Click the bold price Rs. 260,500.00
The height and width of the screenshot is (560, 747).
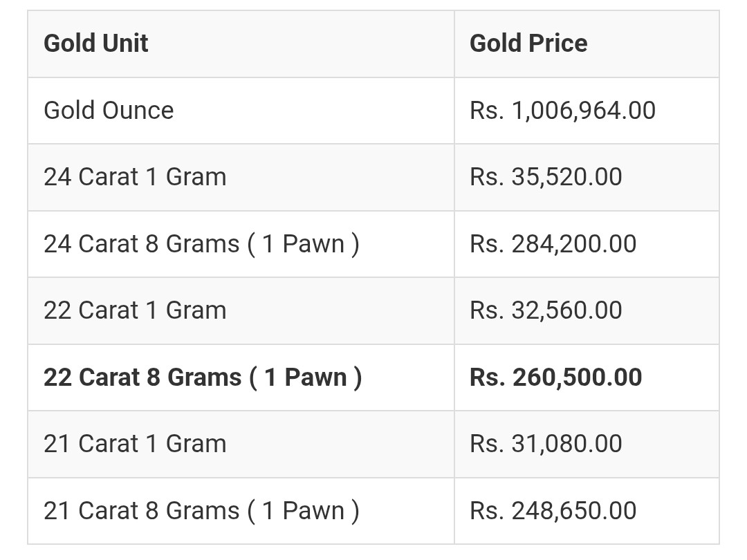pyautogui.click(x=556, y=377)
